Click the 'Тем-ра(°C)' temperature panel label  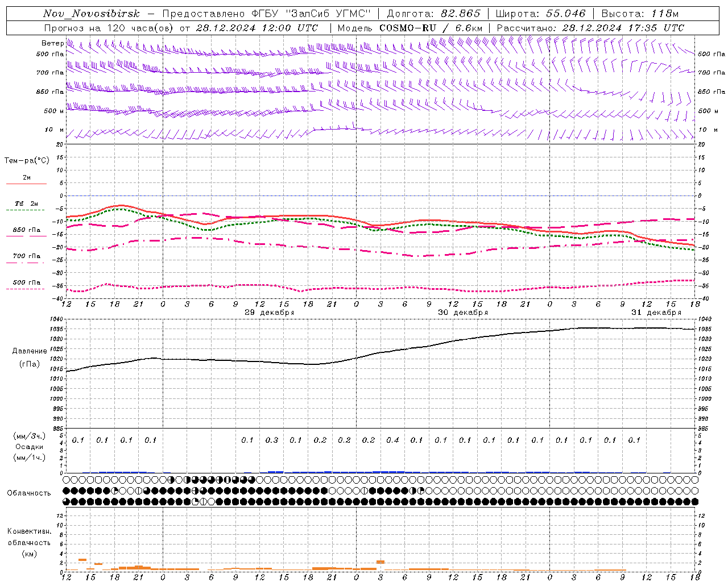tap(27, 161)
